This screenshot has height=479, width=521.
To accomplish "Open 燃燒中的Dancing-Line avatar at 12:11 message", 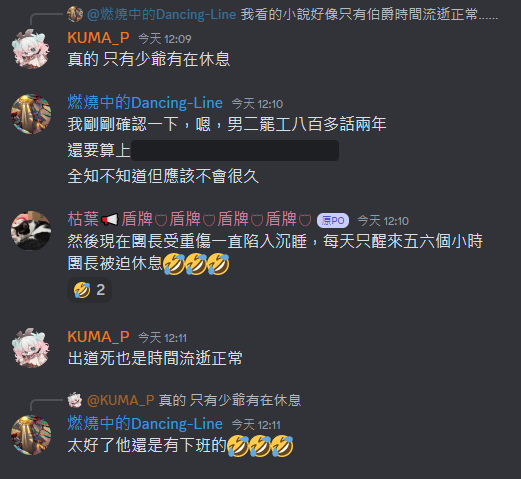I will coord(31,435).
